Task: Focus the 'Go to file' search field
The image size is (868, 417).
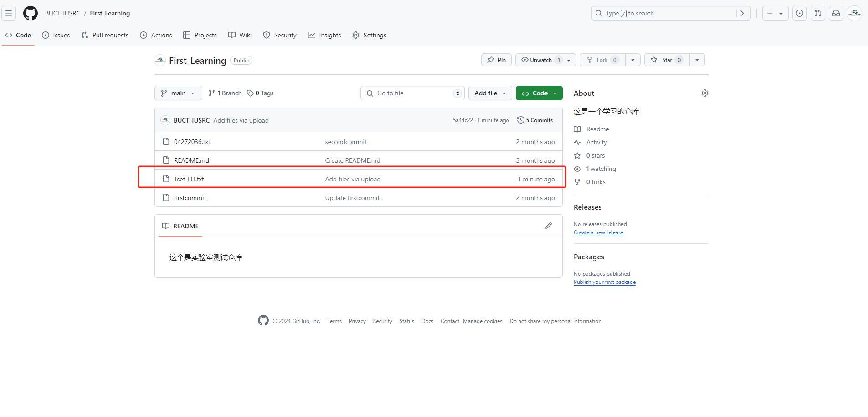Action: pos(412,93)
